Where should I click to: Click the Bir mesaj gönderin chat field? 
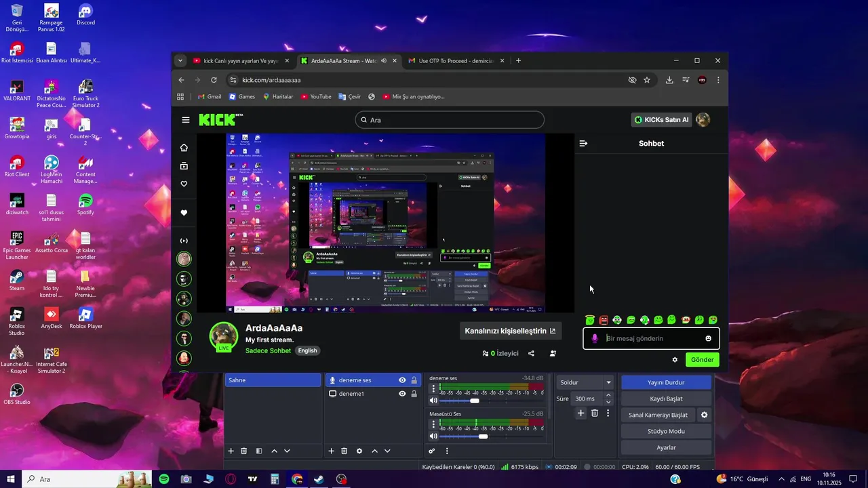click(651, 338)
